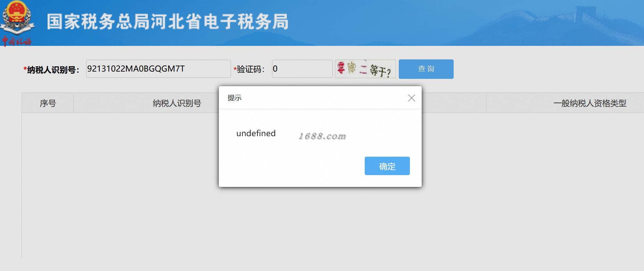Viewport: 644px width, 271px height.
Task: Click the 国家税务总局河北省电子税务局 title
Action: 167,22
